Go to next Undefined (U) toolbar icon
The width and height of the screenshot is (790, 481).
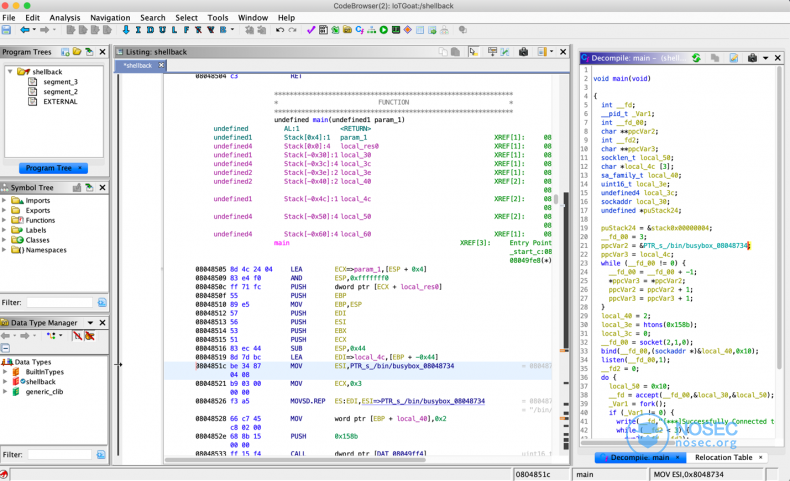[162, 30]
